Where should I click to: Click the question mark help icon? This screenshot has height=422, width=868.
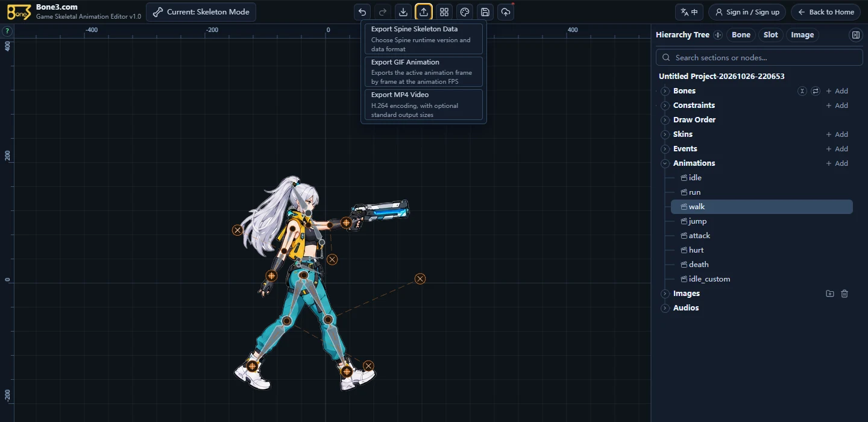click(x=7, y=31)
